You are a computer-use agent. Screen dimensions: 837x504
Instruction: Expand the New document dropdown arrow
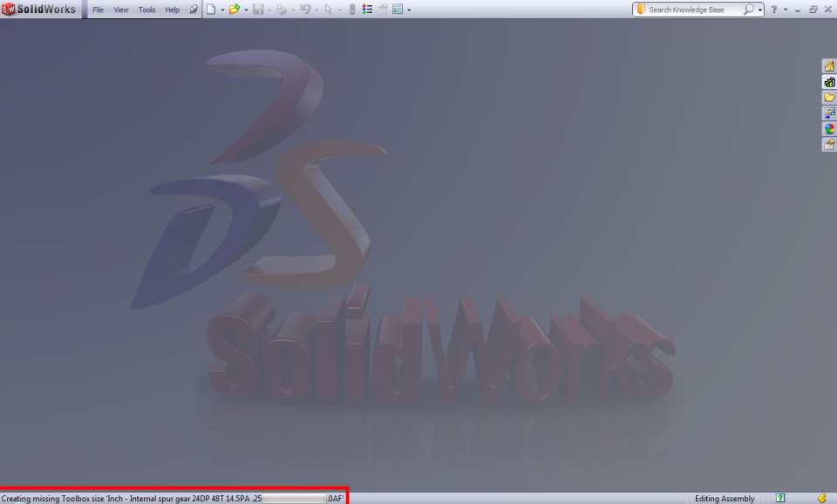point(222,10)
